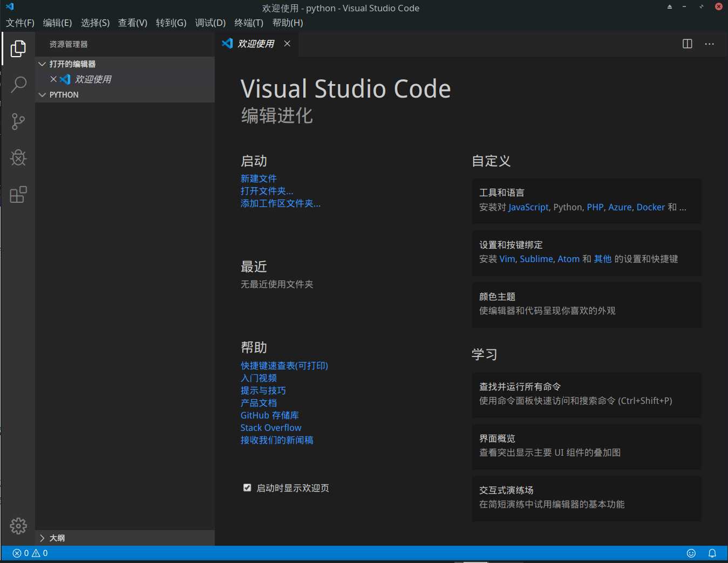Click the PHP install link
Screen dimensions: 728x563
595,207
